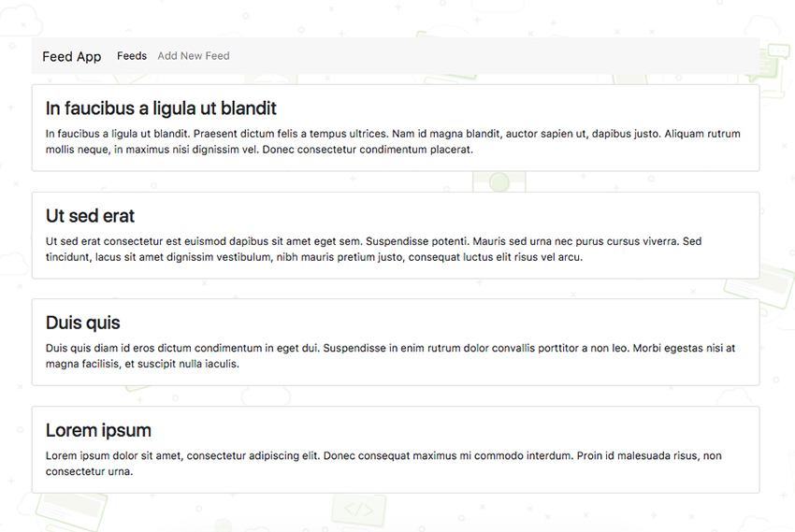This screenshot has height=532, width=795.
Task: Open the Feeds nav item
Action: pyautogui.click(x=132, y=56)
